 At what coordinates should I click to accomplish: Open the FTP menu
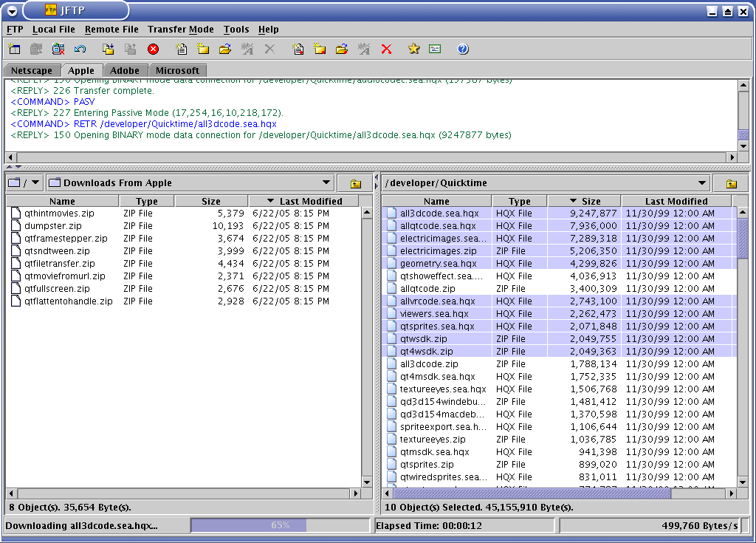point(15,30)
